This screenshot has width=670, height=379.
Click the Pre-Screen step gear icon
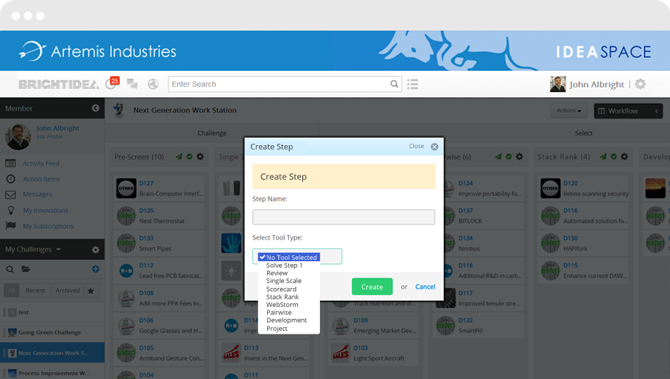point(200,157)
